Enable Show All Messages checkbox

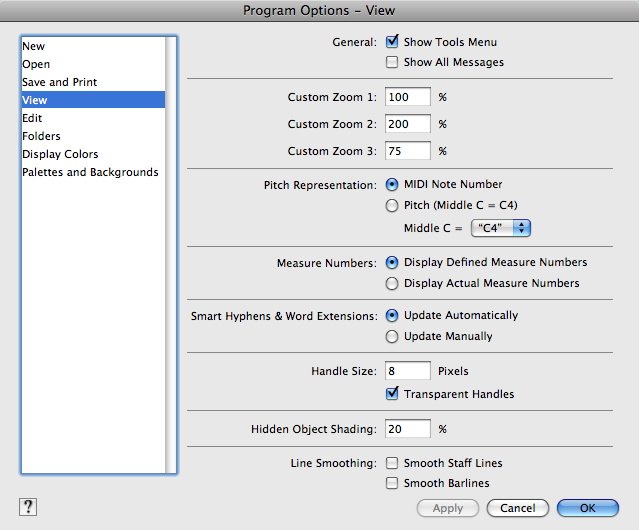pyautogui.click(x=392, y=62)
